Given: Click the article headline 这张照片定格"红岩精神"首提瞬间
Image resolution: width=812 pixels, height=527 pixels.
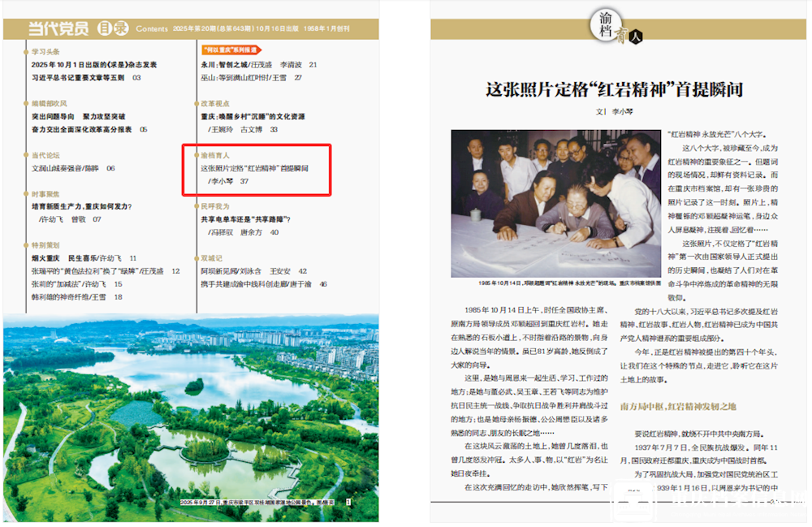Looking at the screenshot, I should [614, 89].
